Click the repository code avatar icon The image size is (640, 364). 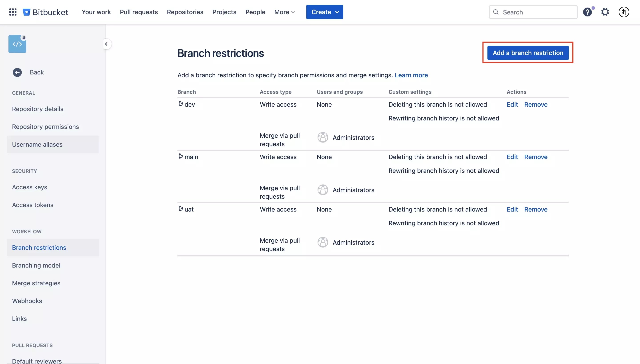17,44
